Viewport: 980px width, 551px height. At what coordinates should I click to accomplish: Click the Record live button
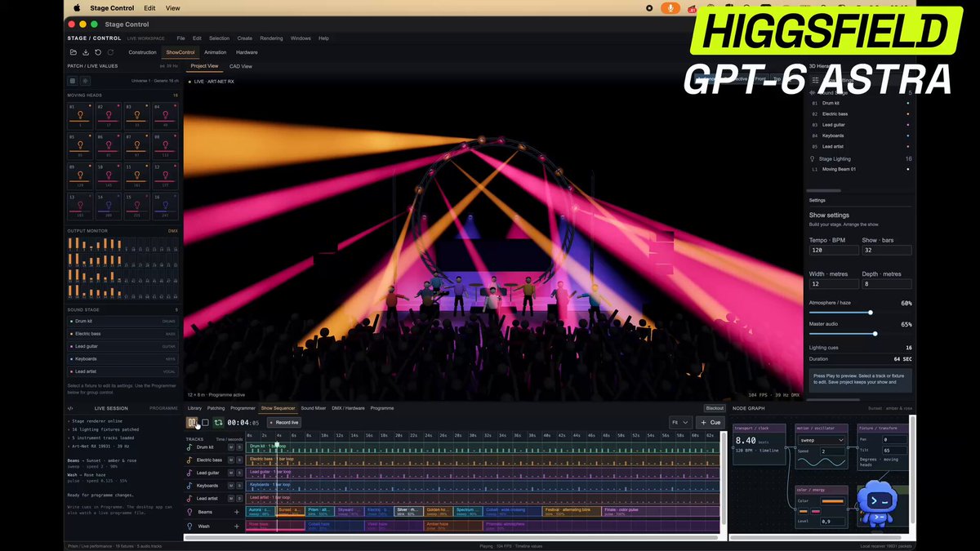tap(284, 422)
